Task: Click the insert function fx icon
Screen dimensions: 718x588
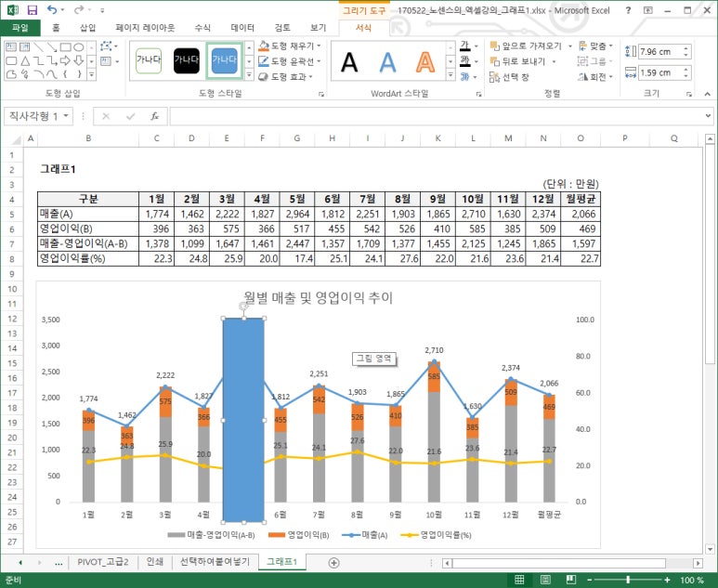Action: (154, 116)
